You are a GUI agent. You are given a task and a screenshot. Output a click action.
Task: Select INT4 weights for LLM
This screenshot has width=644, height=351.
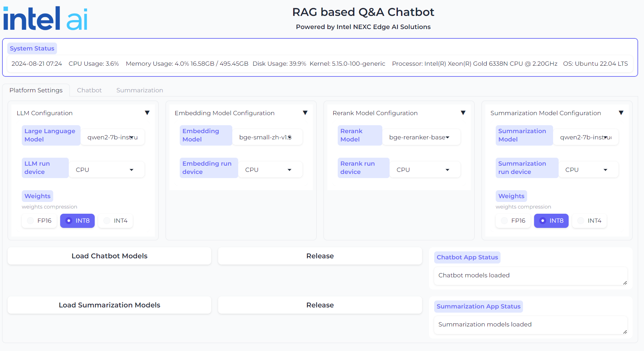pyautogui.click(x=115, y=221)
